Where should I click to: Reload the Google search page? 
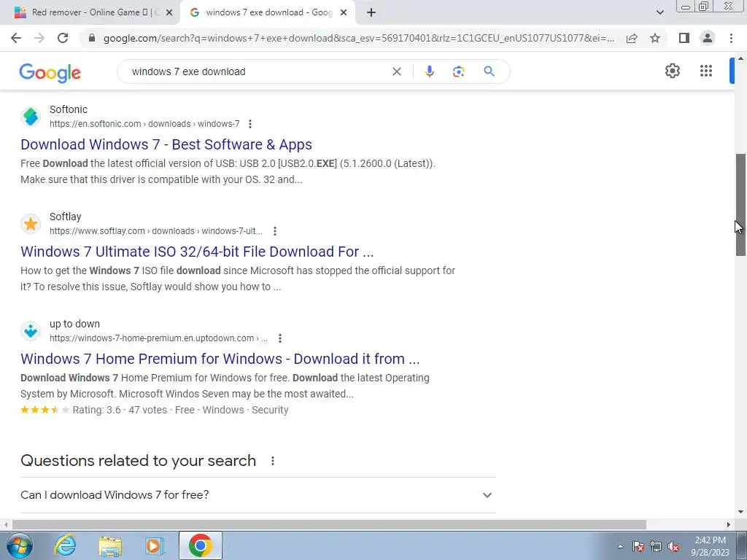point(63,38)
